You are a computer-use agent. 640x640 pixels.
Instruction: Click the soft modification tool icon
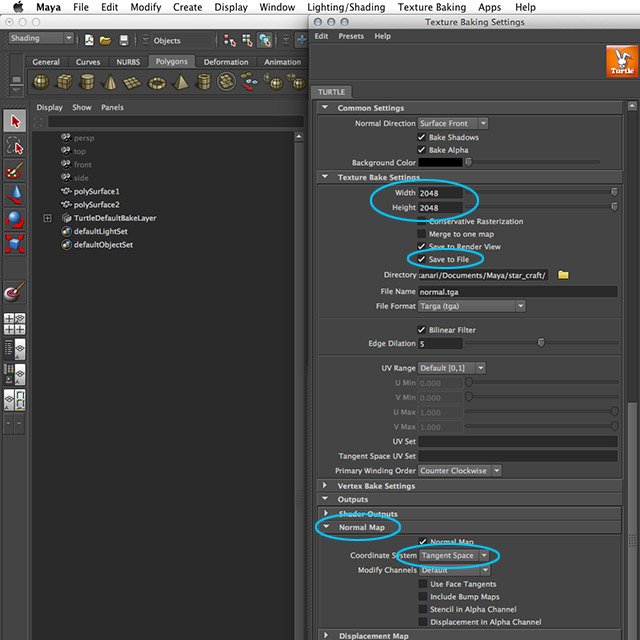click(15, 292)
